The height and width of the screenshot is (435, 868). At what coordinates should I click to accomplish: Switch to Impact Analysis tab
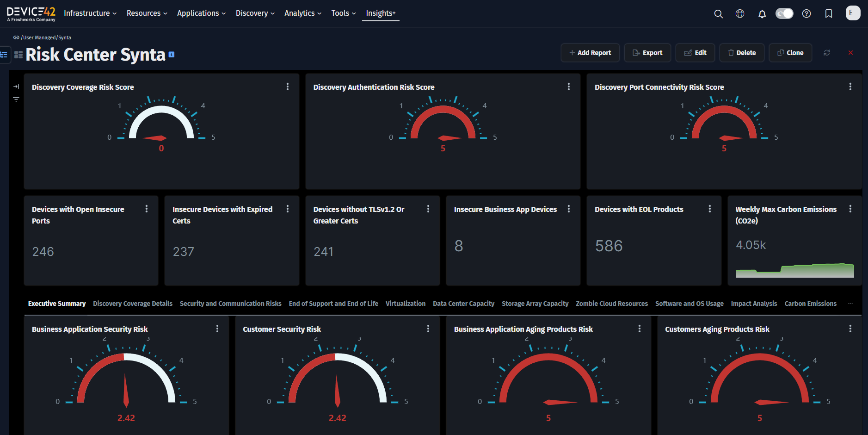pos(754,304)
